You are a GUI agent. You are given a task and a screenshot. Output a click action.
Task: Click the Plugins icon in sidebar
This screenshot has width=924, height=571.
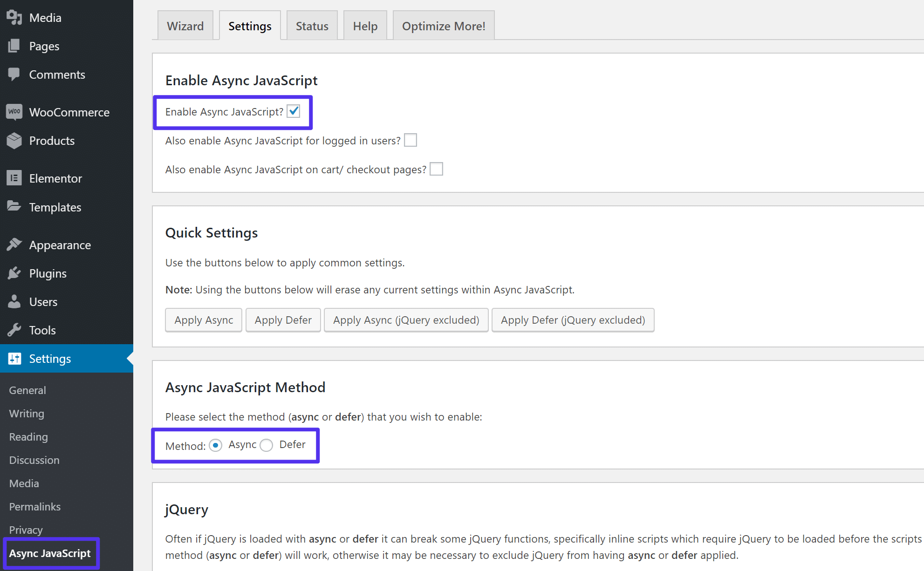pos(15,272)
